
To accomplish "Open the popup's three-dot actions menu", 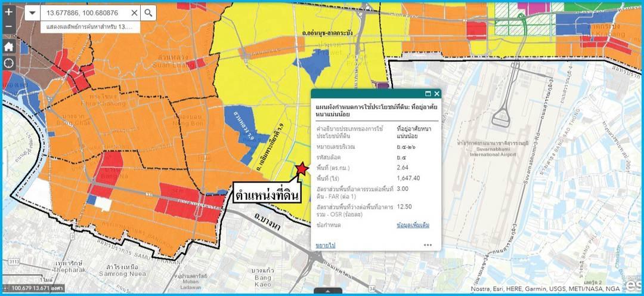I will (428, 245).
